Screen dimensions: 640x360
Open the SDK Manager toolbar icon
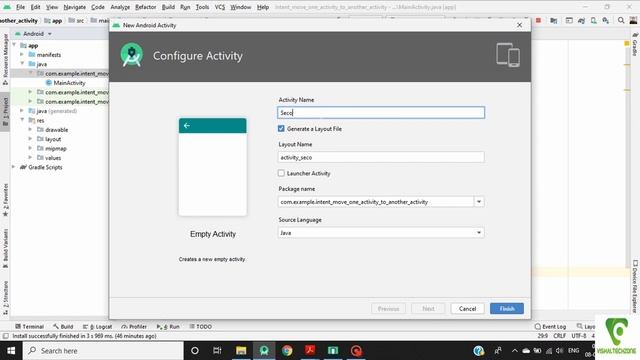606,20
